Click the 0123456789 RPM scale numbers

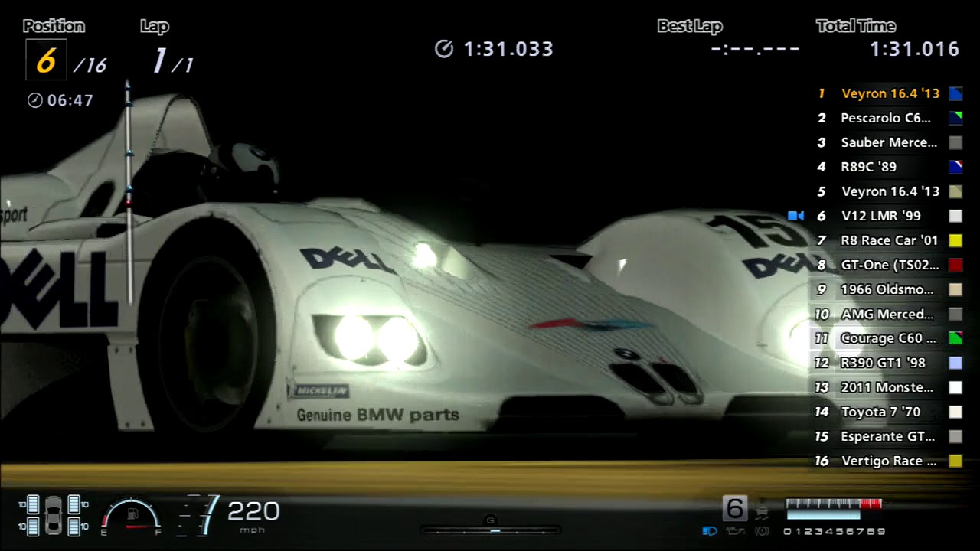click(834, 531)
